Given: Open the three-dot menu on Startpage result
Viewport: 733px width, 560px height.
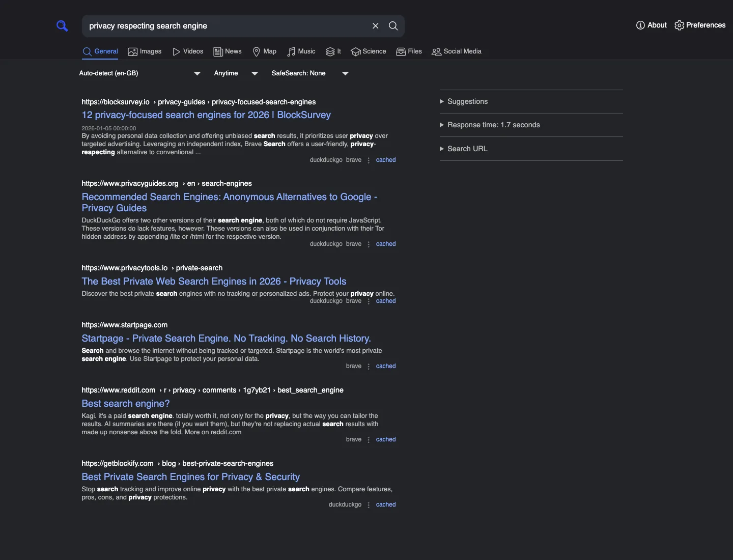Looking at the screenshot, I should [x=369, y=367].
